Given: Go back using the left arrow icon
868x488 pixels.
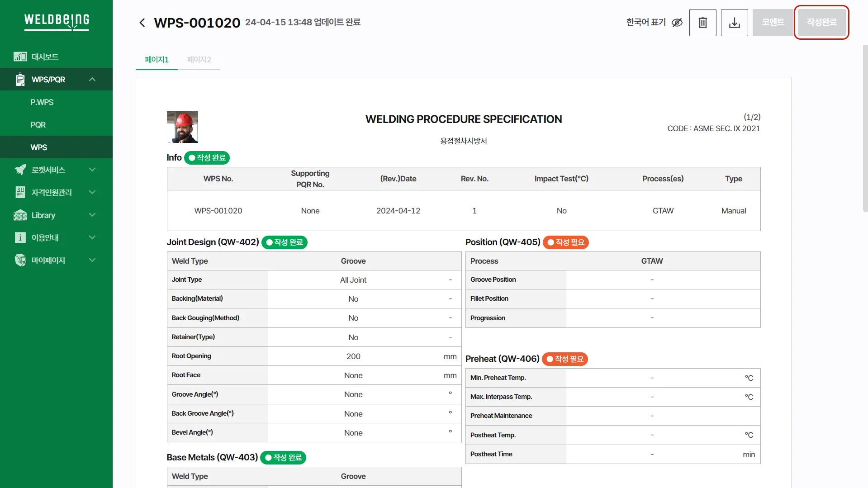Looking at the screenshot, I should pos(142,23).
